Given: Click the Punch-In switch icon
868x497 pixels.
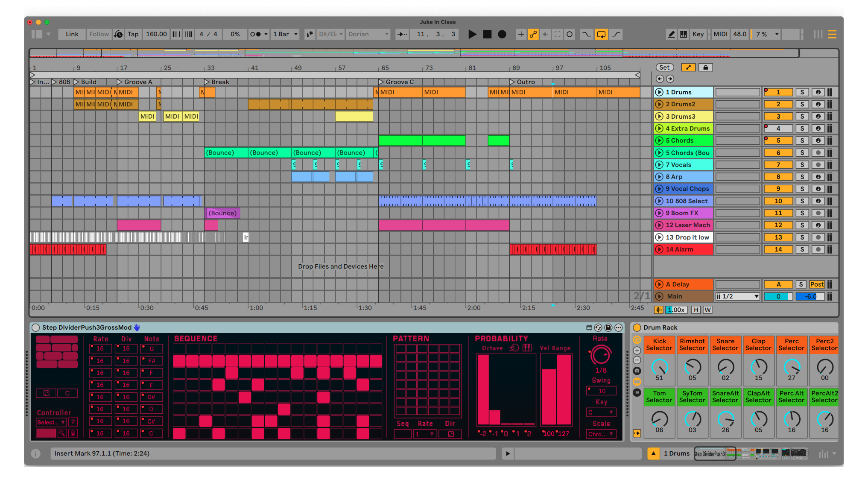Looking at the screenshot, I should 587,34.
